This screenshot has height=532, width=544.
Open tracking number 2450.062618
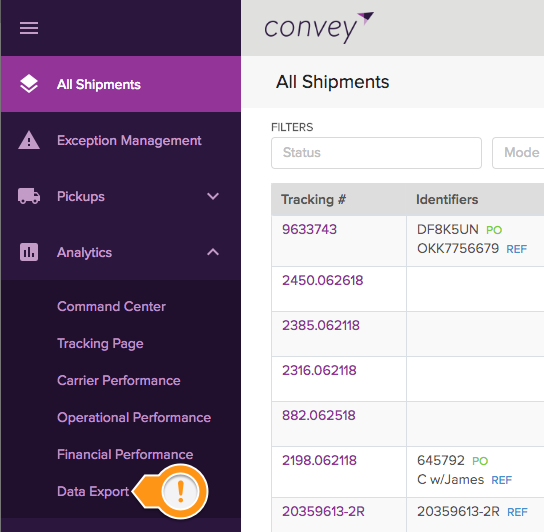tap(322, 280)
